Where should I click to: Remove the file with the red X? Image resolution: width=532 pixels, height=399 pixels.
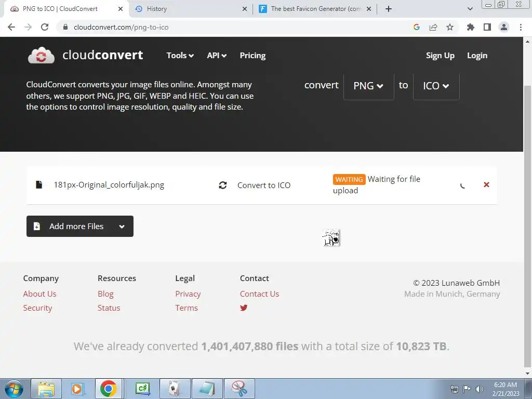(486, 184)
